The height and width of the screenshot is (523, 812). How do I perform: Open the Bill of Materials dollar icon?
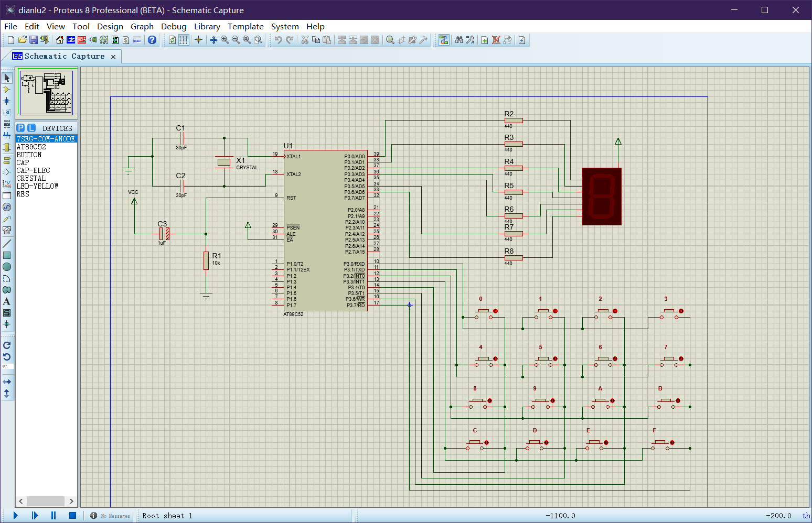[x=126, y=40]
